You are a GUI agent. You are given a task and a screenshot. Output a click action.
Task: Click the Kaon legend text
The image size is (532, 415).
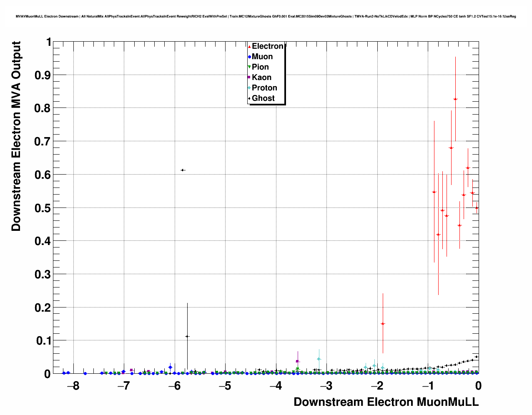[x=261, y=77]
